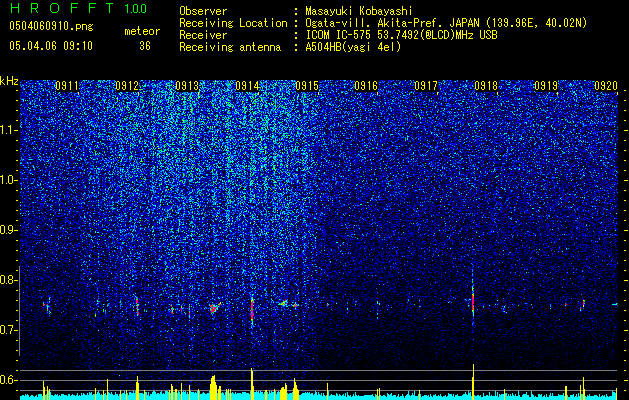Click the 0.6 frequency axis label
Image resolution: width=629 pixels, height=400 pixels.
pyautogui.click(x=9, y=380)
